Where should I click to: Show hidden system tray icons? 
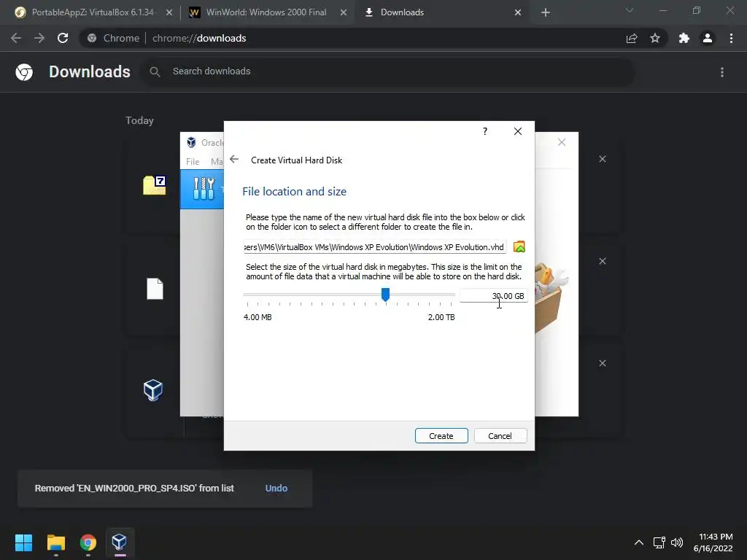[x=639, y=542]
